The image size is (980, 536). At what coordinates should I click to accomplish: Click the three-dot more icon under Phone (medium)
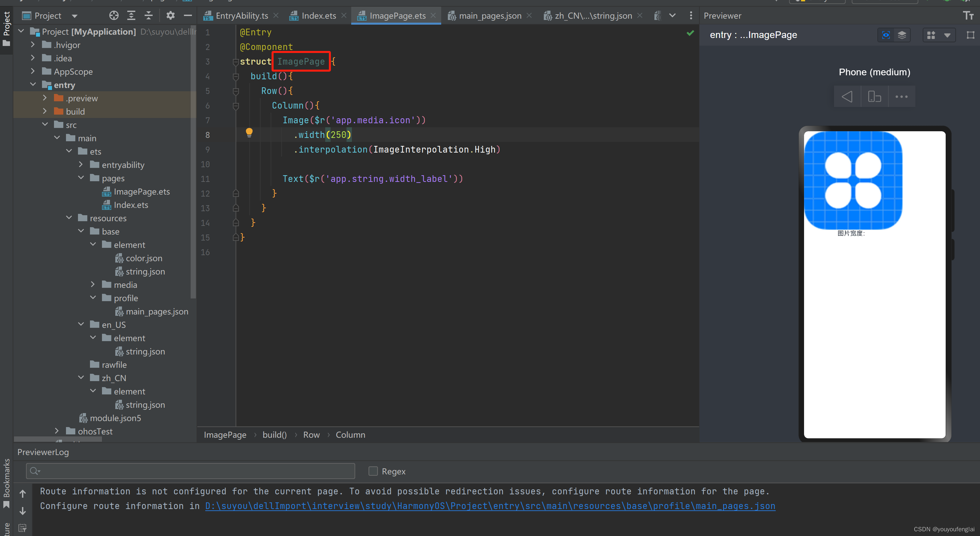point(901,97)
